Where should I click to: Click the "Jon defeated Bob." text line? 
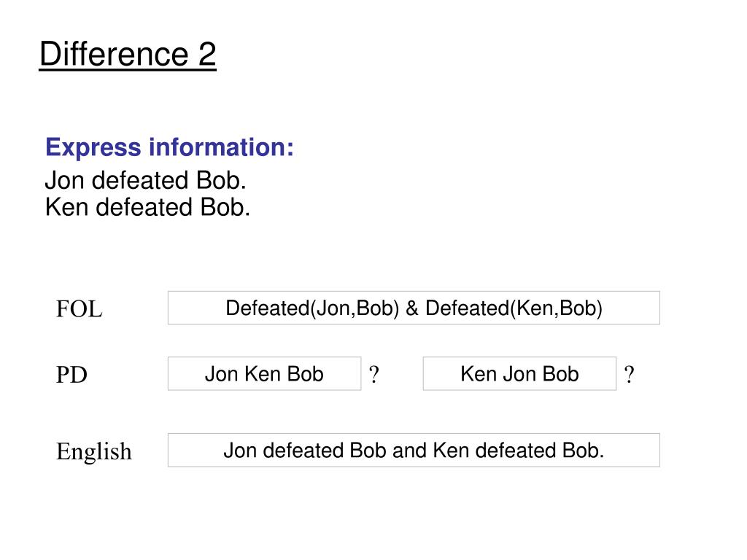pos(145,180)
